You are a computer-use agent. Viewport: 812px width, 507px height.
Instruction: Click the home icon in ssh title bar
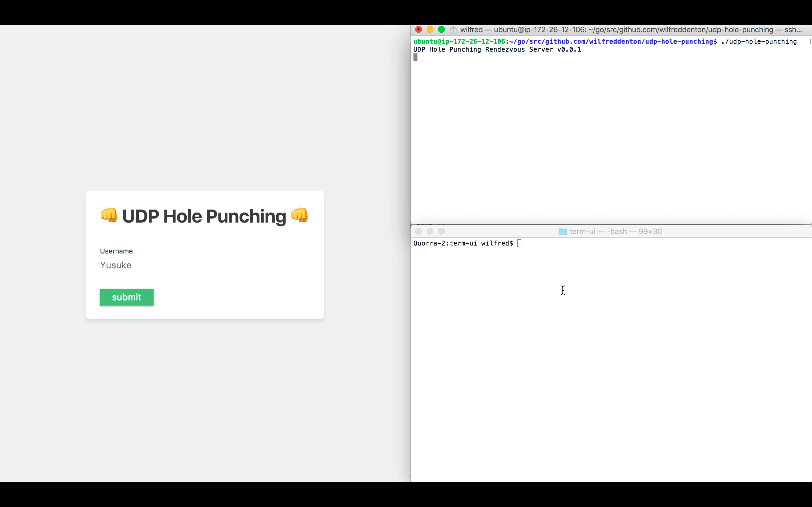pyautogui.click(x=453, y=30)
